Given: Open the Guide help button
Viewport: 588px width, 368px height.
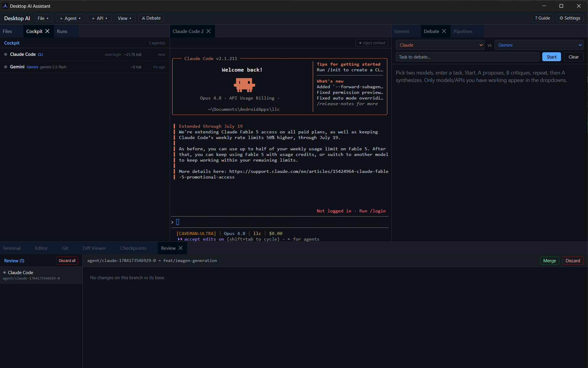Looking at the screenshot, I should [x=542, y=18].
